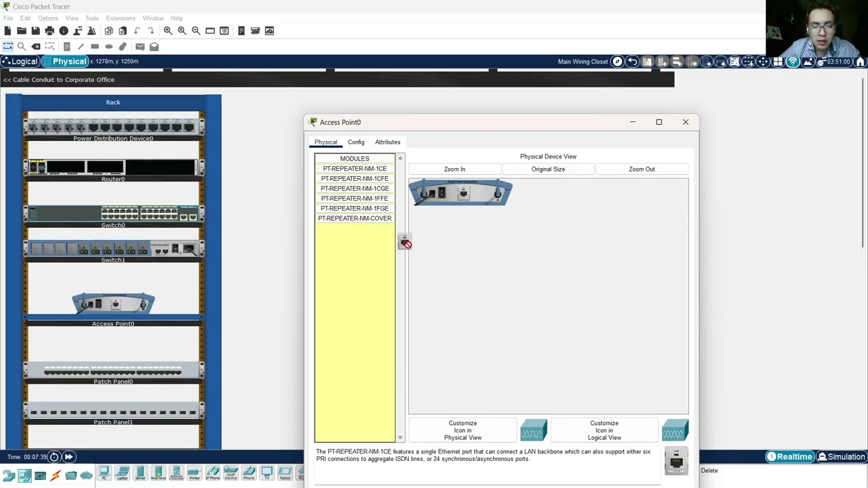Switch to Physical workspace view
Viewport: 868px width, 488px height.
pyautogui.click(x=65, y=62)
